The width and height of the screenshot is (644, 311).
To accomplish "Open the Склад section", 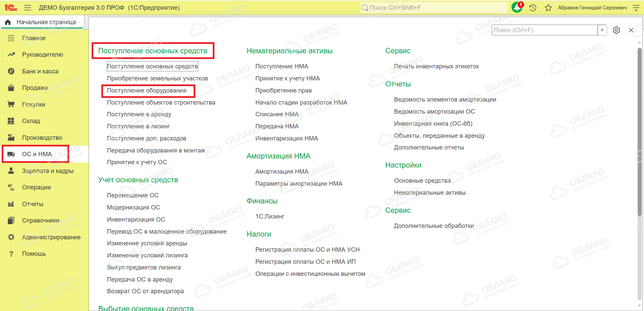I will coord(31,121).
